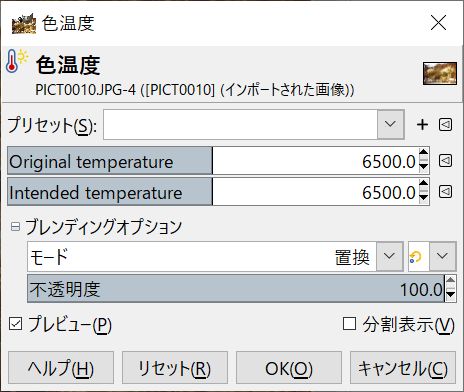The height and width of the screenshot is (392, 464).
Task: Disable the プレビュー checkbox
Action: click(x=15, y=324)
